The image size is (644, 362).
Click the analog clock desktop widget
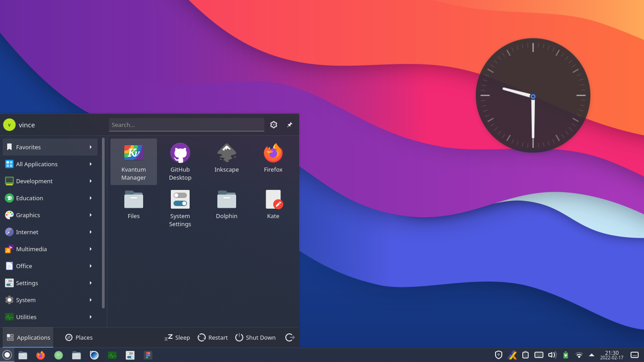point(533,95)
